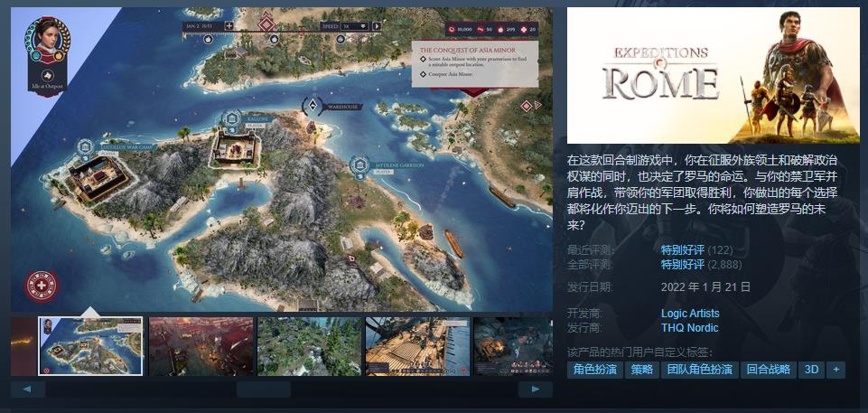Click the Scout Asia Minor objective diamond
Image resolution: width=868 pixels, height=413 pixels.
(x=423, y=58)
